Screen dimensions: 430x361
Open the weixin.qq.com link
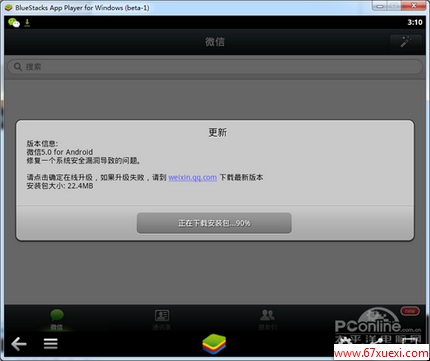click(x=192, y=177)
